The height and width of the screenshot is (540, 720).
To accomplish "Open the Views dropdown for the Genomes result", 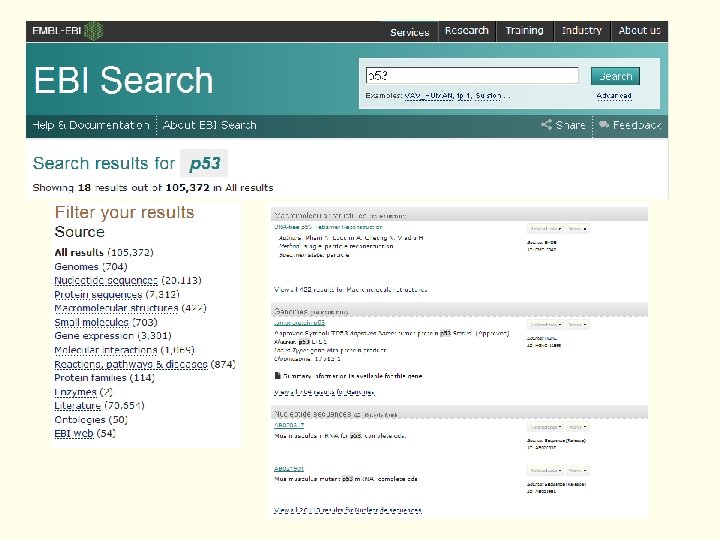I will (x=578, y=325).
